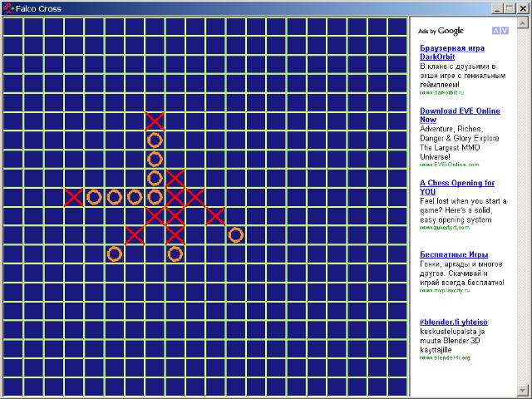The height and width of the screenshot is (399, 532).
Task: Show the next ad with the down arrow
Action: tap(505, 31)
